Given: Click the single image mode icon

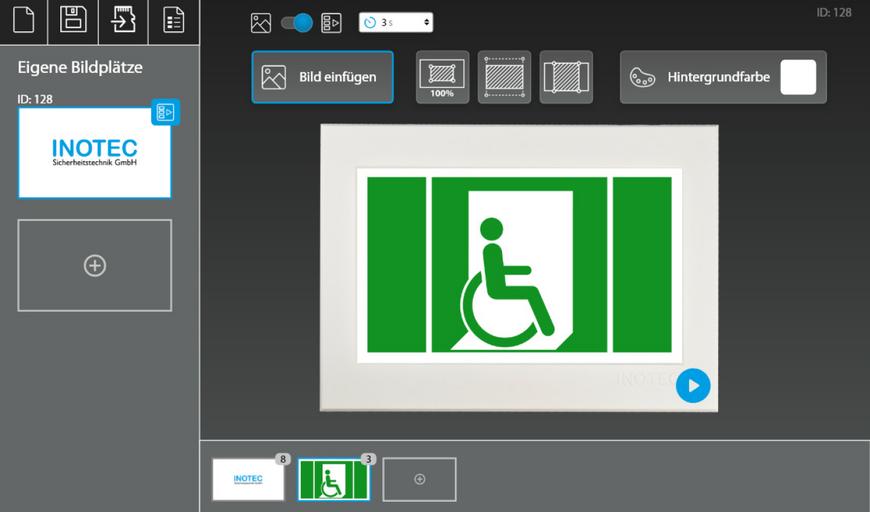Looking at the screenshot, I should point(261,23).
